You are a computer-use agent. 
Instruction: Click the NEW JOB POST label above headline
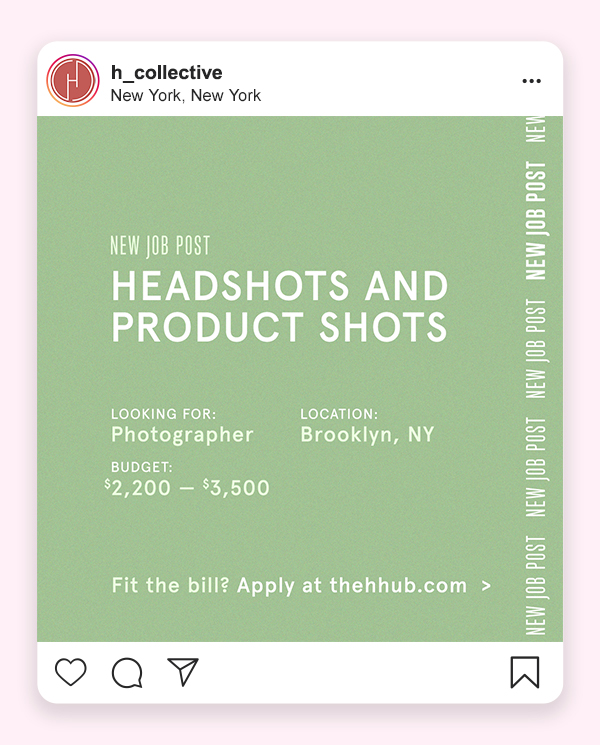[x=160, y=246]
